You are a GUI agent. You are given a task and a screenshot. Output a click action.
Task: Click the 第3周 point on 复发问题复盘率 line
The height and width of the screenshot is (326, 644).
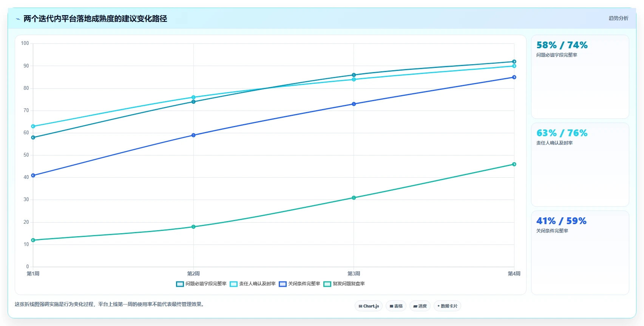(x=354, y=198)
